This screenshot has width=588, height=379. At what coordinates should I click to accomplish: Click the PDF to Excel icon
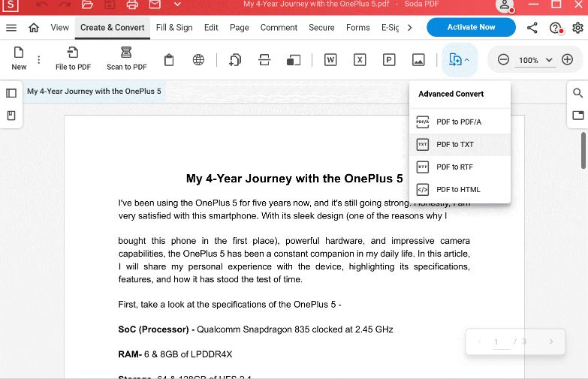click(360, 60)
